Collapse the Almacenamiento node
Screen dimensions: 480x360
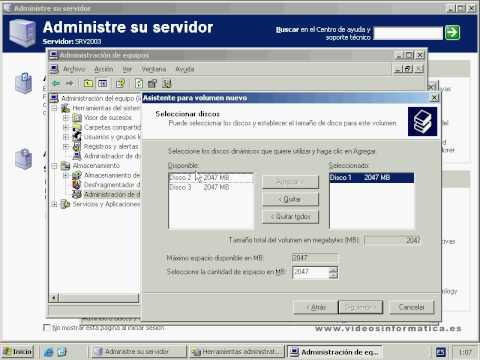[x=54, y=166]
